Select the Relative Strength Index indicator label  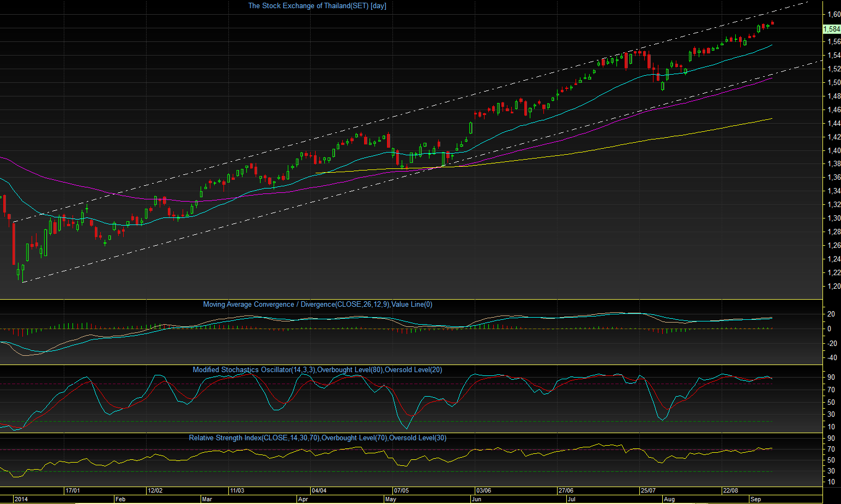(318, 438)
